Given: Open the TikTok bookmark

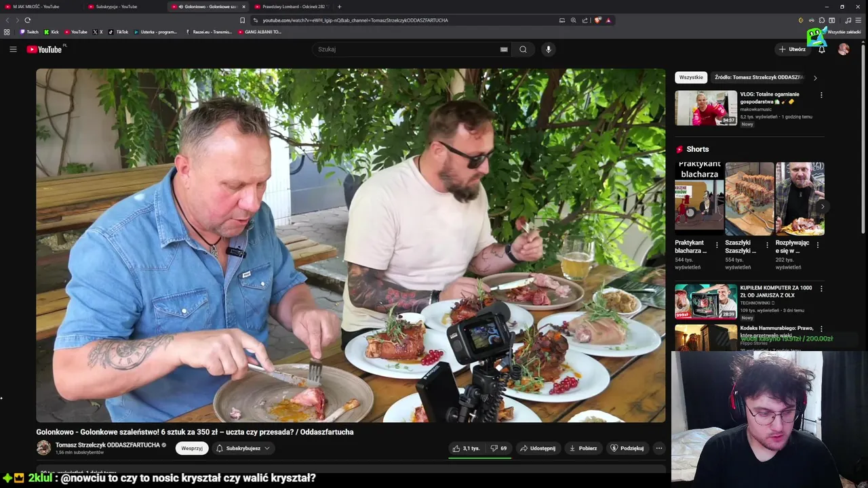Looking at the screenshot, I should point(119,32).
